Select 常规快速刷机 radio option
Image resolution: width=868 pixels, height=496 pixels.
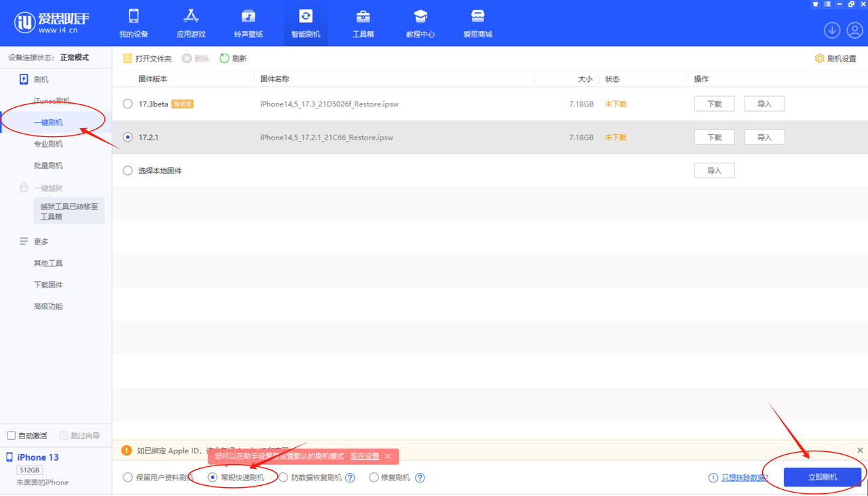pyautogui.click(x=212, y=478)
